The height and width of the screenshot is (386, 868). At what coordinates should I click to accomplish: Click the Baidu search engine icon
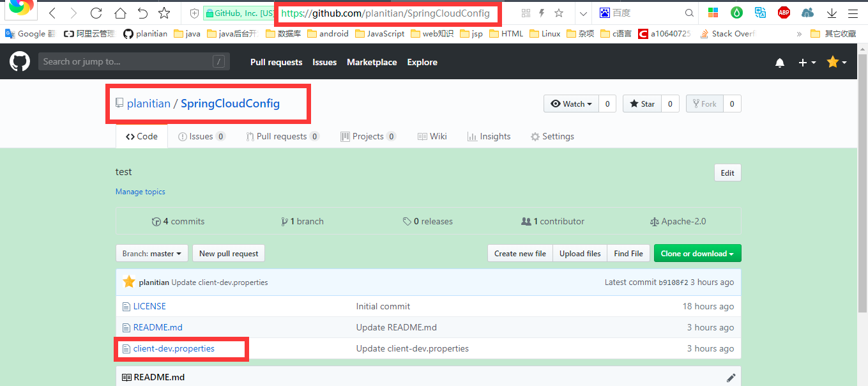pos(605,13)
